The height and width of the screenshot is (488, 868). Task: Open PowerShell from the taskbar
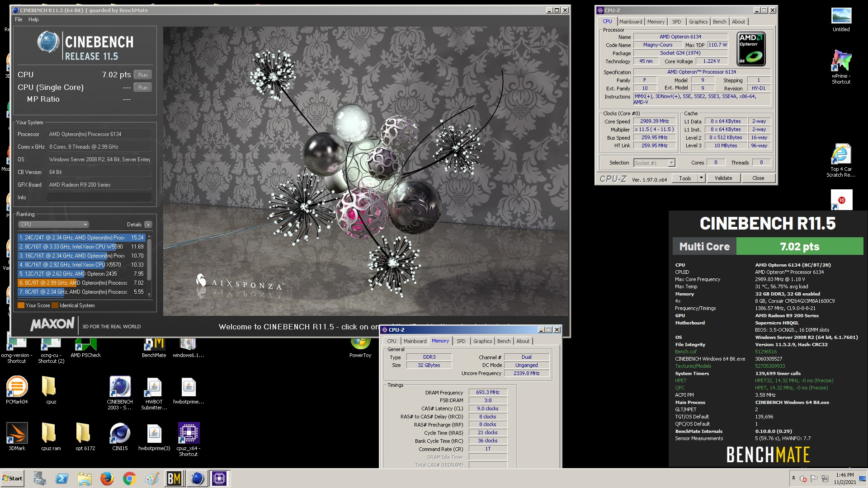(x=62, y=479)
